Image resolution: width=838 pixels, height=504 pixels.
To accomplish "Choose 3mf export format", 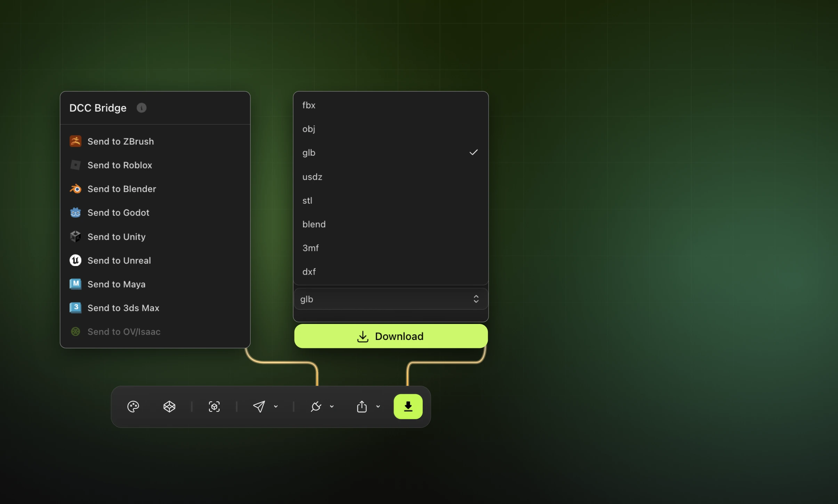I will (391, 248).
